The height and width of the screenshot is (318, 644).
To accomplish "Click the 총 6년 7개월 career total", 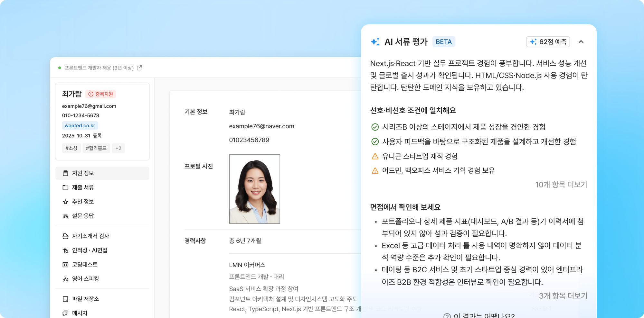I will coord(245,241).
